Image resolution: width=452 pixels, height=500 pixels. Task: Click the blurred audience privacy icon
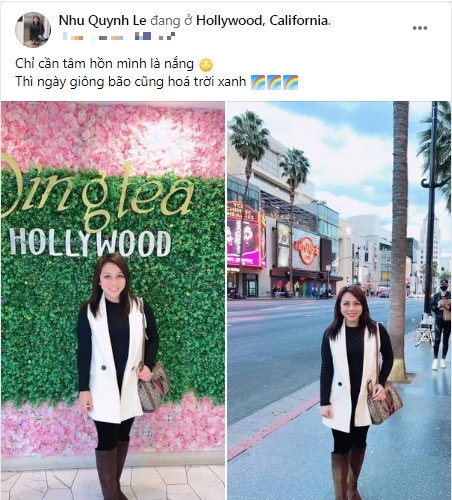pyautogui.click(x=167, y=36)
